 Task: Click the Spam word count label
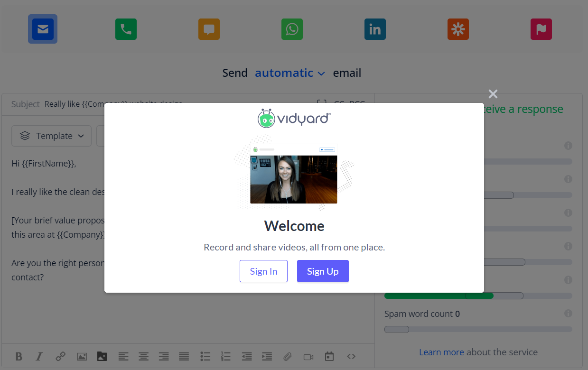tap(422, 314)
